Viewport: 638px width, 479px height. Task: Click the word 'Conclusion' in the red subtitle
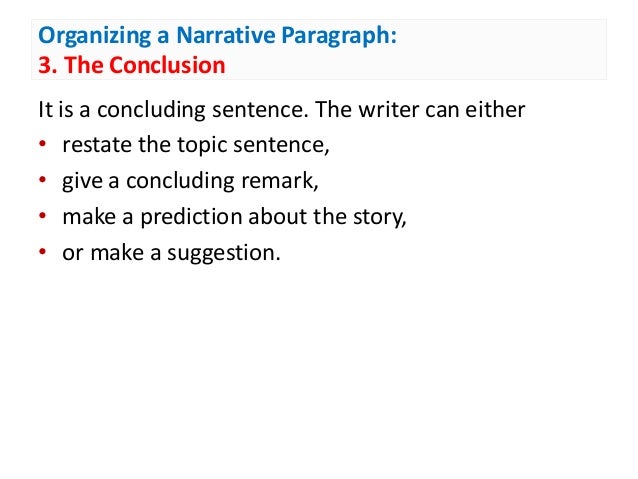pyautogui.click(x=167, y=65)
